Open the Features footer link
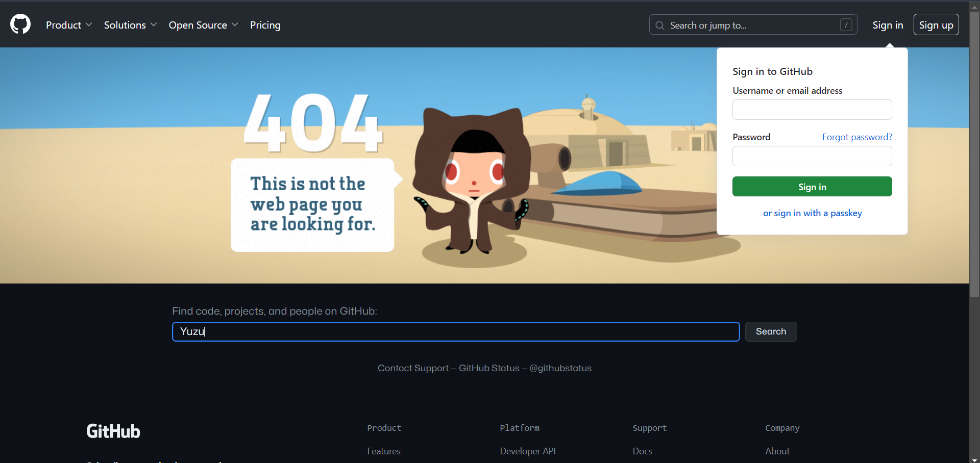980x463 pixels. click(384, 451)
